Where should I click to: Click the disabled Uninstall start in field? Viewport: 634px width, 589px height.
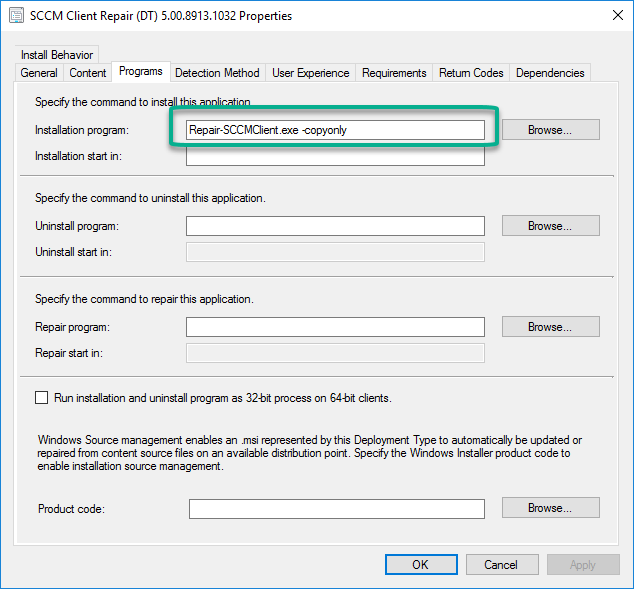coord(335,252)
